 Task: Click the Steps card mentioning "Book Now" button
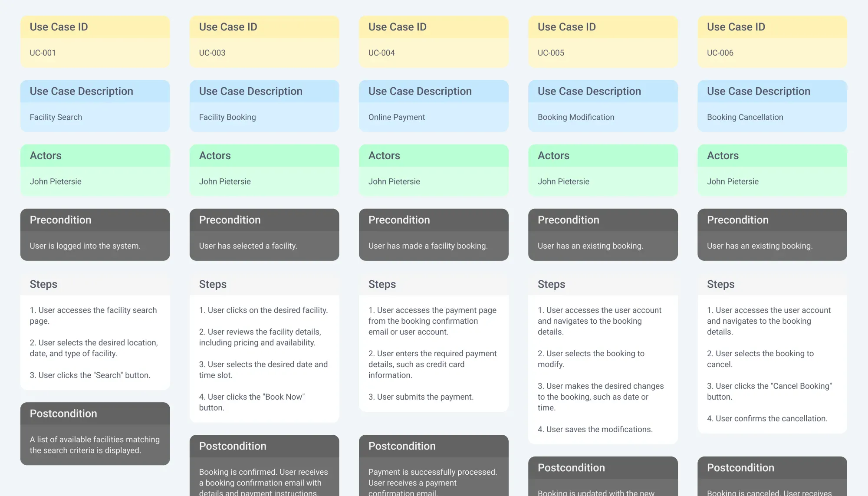coord(264,348)
